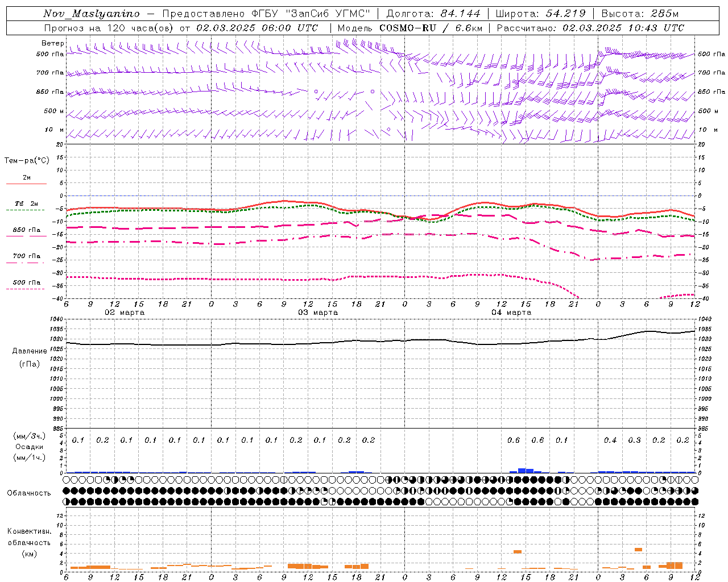Click the Конвективн. panel label
Image resolution: width=728 pixels, height=582 pixels.
pos(30,531)
